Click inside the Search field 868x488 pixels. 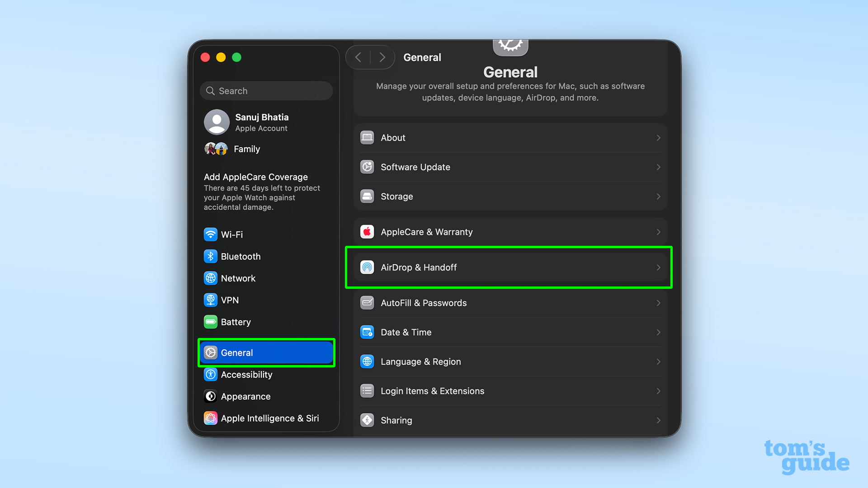pyautogui.click(x=266, y=90)
